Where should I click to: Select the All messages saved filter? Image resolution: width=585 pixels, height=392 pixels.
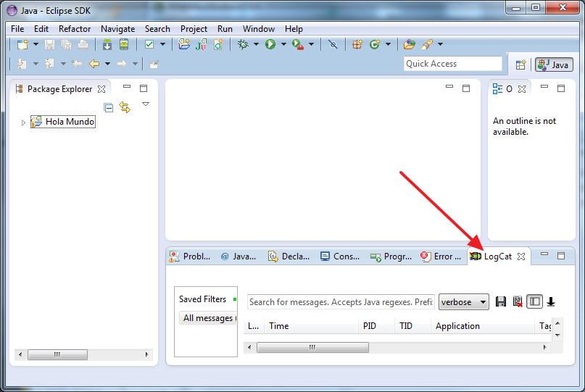pyautogui.click(x=207, y=318)
